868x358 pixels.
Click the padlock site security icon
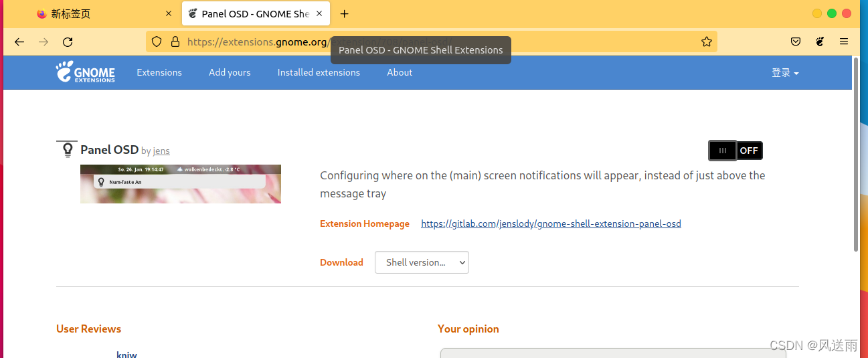click(175, 41)
